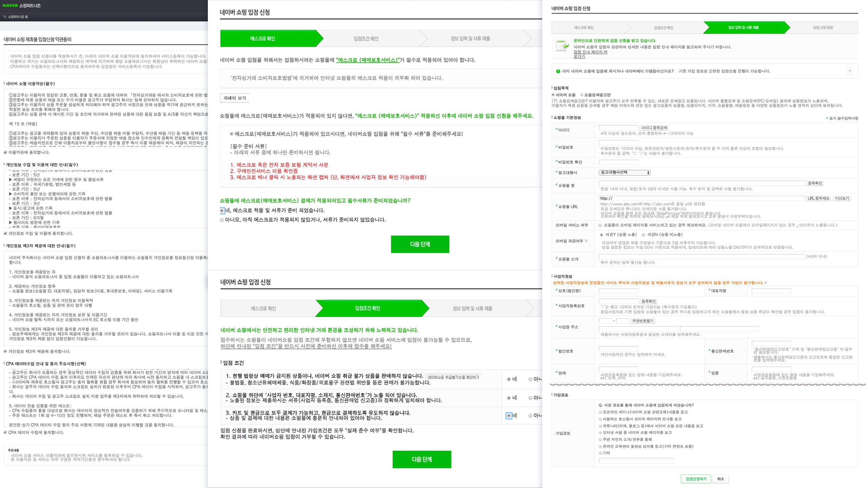
Task: Select 과금N (상품 비노출) option
Action: coord(643,235)
